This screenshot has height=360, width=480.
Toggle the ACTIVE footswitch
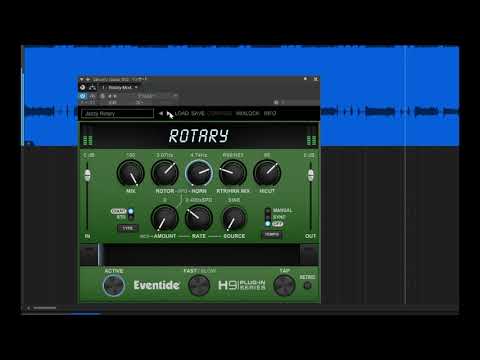click(114, 286)
